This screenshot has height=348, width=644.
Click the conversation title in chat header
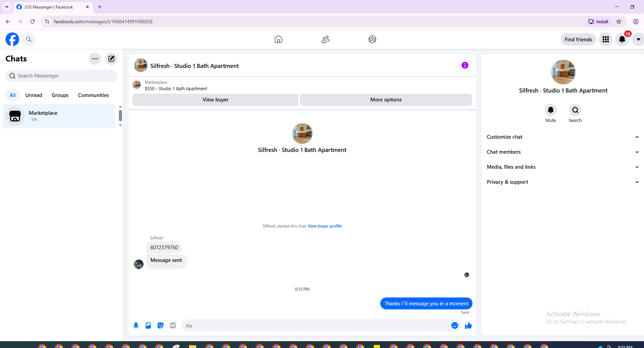(194, 66)
